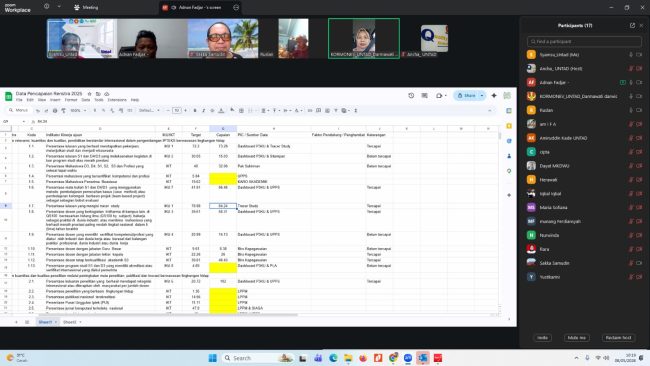Click the Meeting label in Zoom header
Screen dimensions: 650x366
(x=90, y=7)
